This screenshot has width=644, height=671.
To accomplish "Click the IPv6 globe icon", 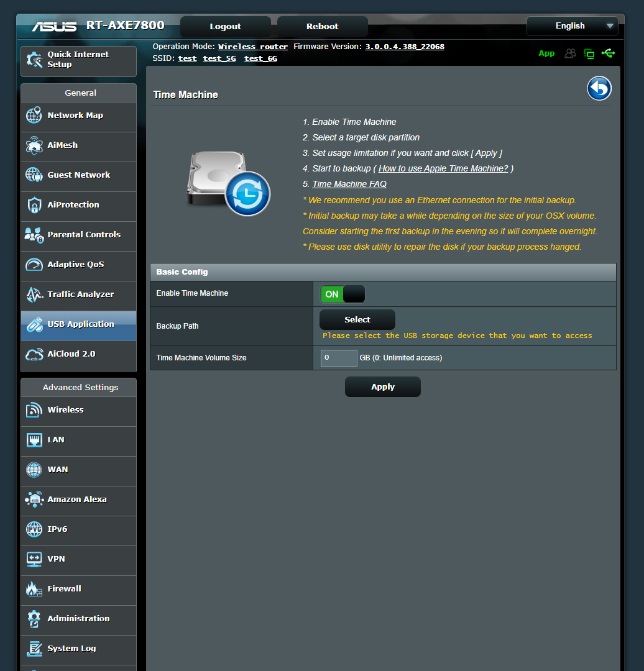I will (34, 529).
